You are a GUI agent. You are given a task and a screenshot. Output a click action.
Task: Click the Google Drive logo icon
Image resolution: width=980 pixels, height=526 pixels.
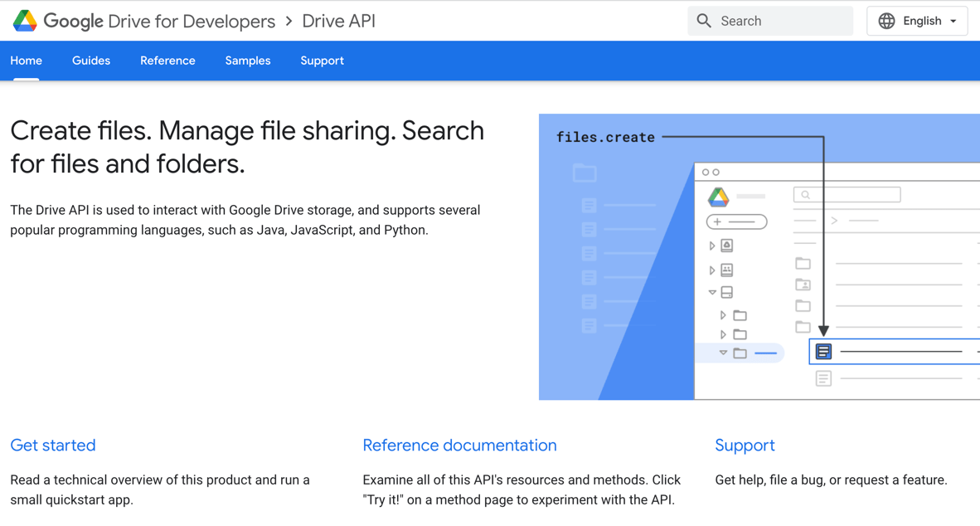25,21
